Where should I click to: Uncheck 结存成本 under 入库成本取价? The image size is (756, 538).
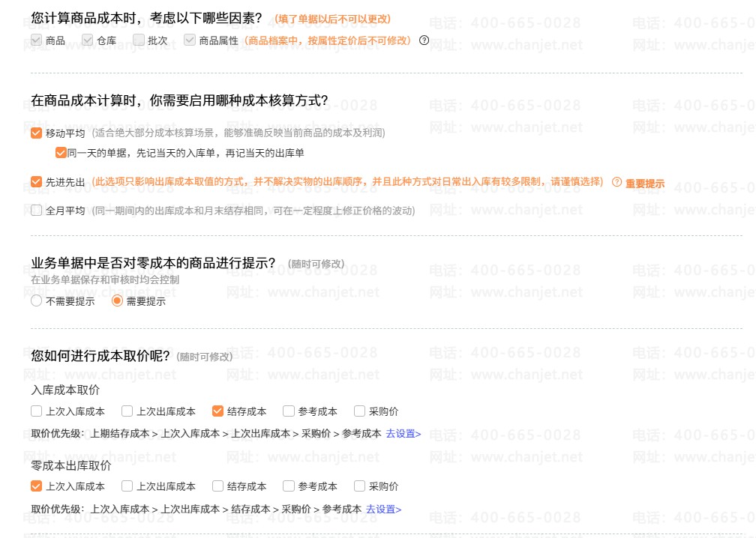pos(217,411)
